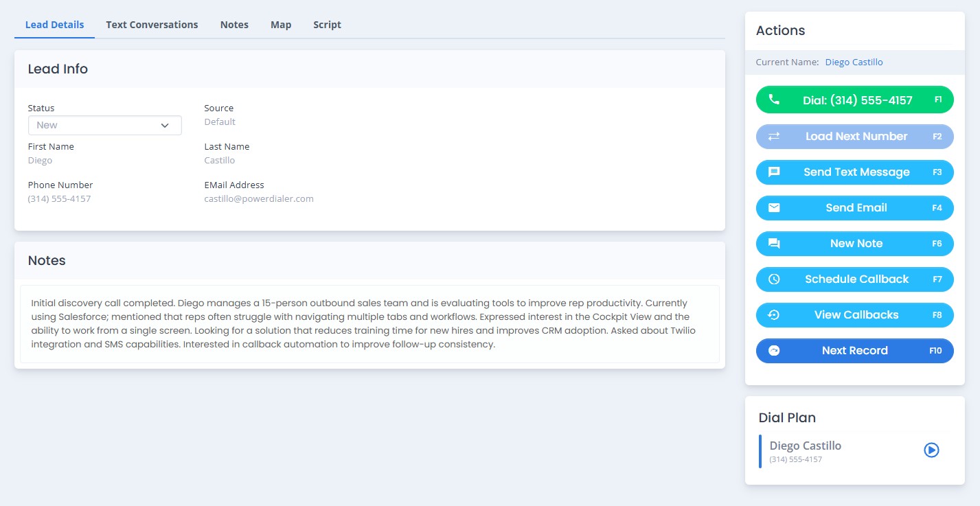The width and height of the screenshot is (980, 506).
Task: Show the Map tab
Action: [281, 25]
